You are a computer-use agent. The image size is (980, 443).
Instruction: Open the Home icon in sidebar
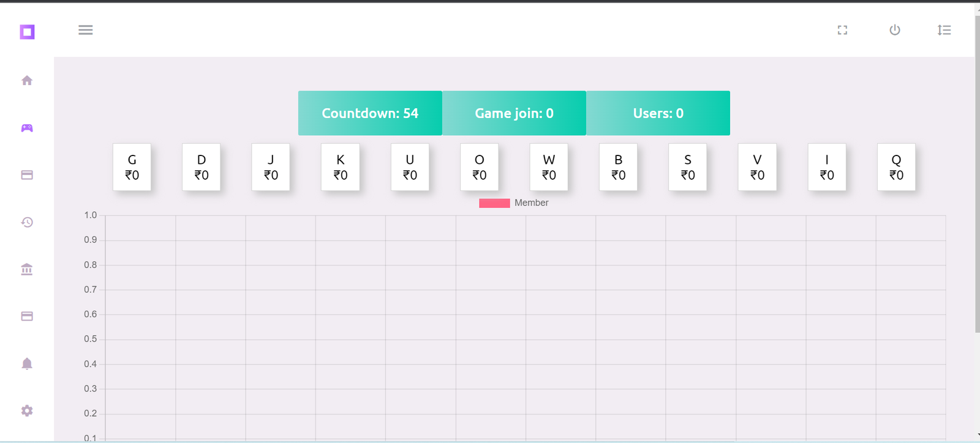tap(27, 81)
